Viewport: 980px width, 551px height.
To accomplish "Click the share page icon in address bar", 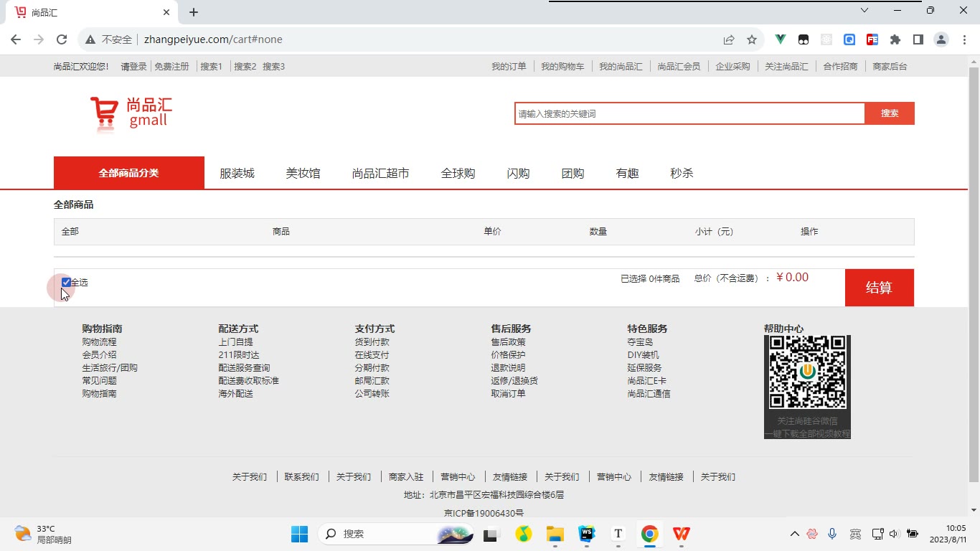I will (x=729, y=39).
